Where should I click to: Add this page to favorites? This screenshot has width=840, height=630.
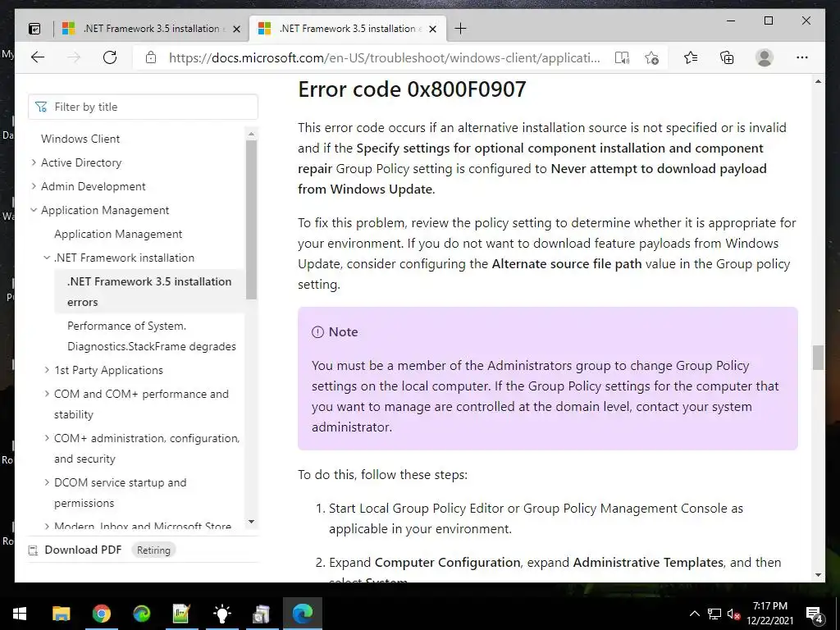651,57
